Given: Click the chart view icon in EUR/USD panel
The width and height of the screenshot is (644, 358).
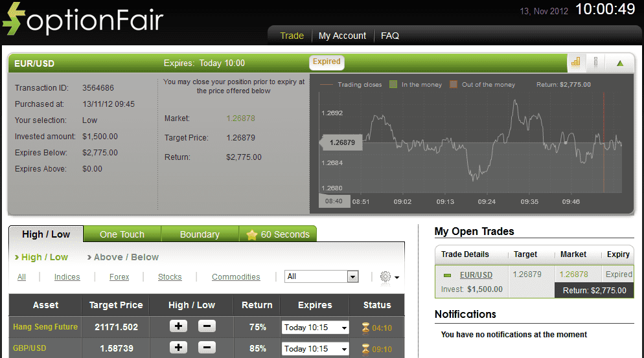Looking at the screenshot, I should 575,63.
